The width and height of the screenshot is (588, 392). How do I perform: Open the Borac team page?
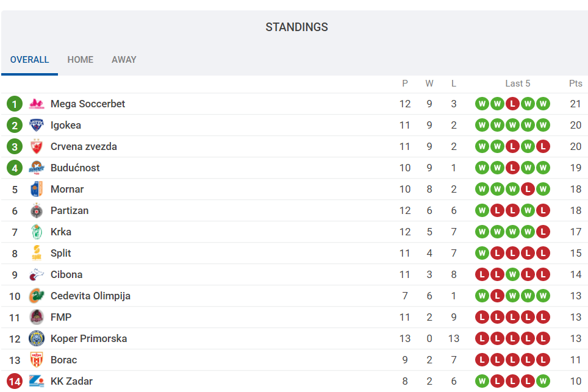pyautogui.click(x=63, y=360)
